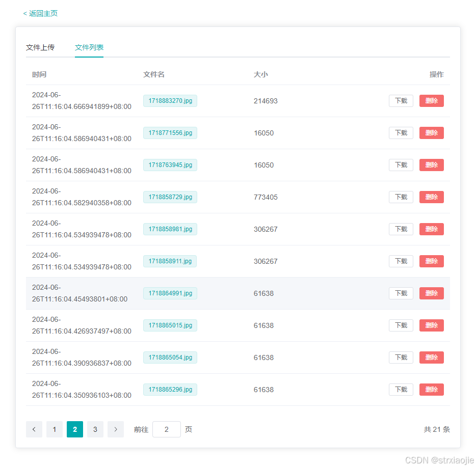Jump to page 3 in pagination
476x468 pixels.
(95, 429)
